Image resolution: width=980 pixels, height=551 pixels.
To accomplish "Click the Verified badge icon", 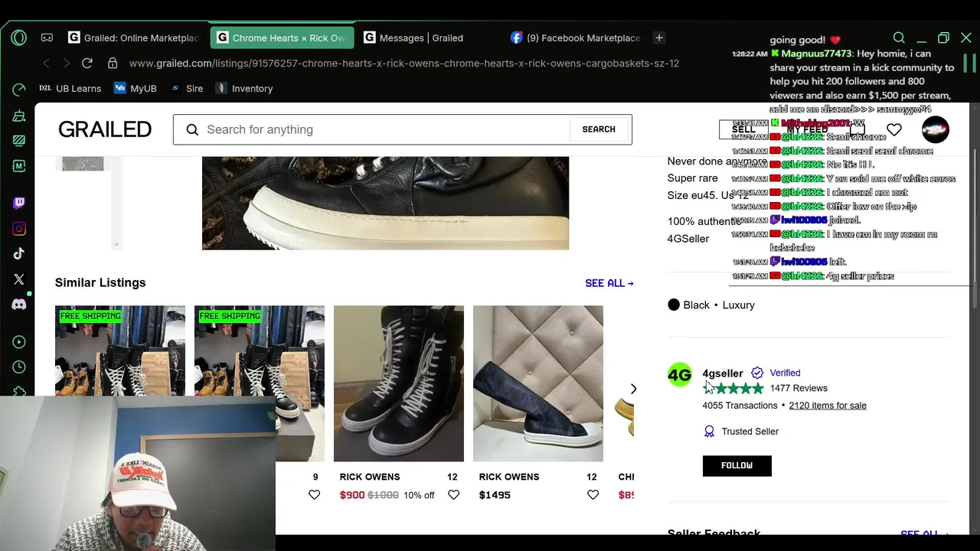I will pyautogui.click(x=757, y=373).
